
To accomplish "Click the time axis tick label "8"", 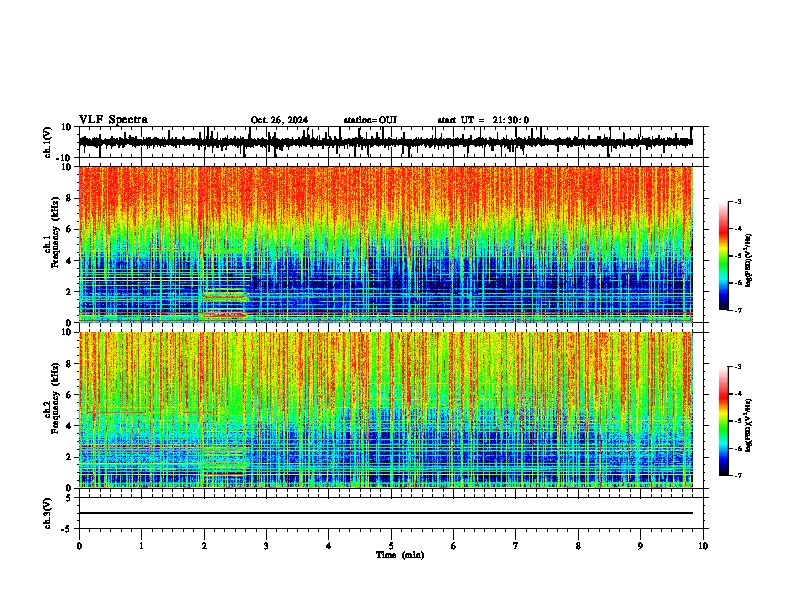I will tap(578, 546).
